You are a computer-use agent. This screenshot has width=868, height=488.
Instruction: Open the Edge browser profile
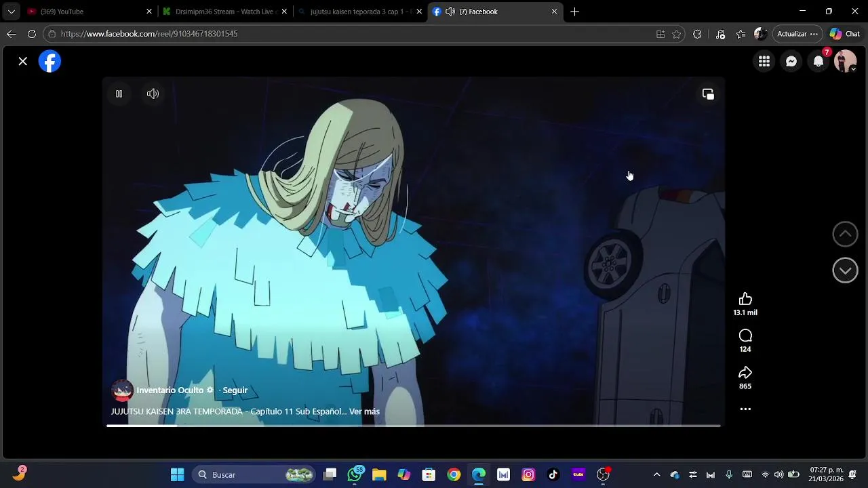tap(760, 34)
